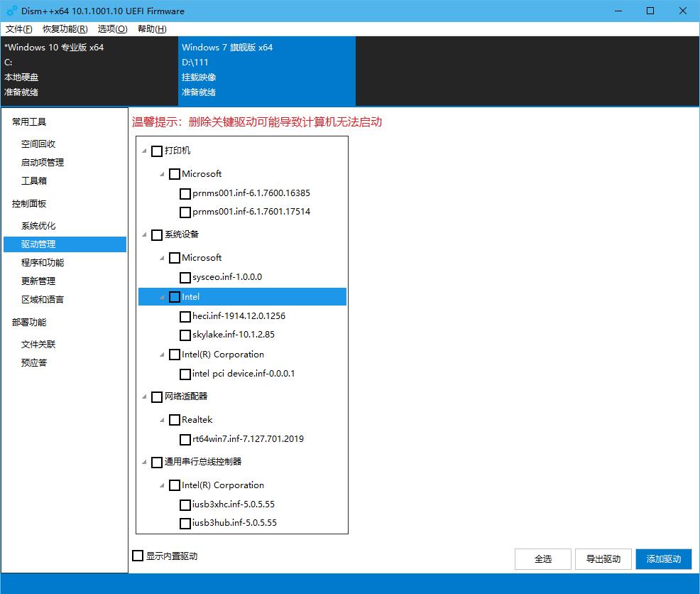Open the 选项 menu

[111, 29]
